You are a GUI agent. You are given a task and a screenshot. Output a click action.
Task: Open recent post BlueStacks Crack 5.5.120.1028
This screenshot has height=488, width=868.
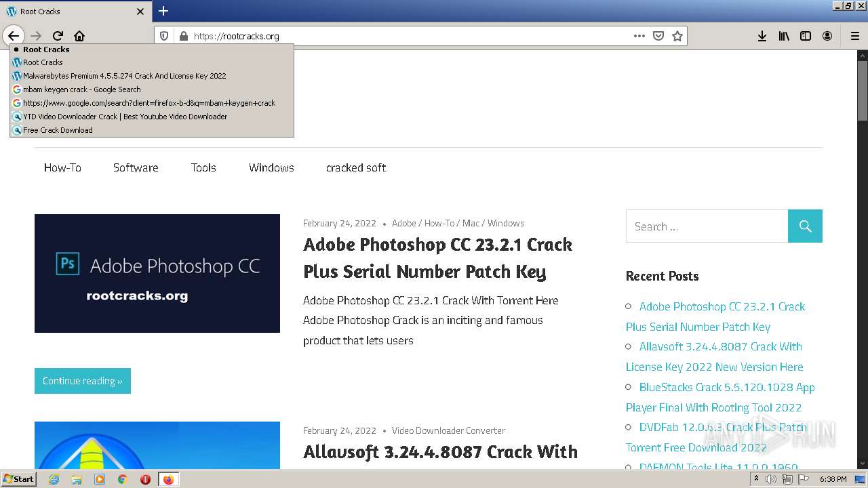tap(720, 397)
